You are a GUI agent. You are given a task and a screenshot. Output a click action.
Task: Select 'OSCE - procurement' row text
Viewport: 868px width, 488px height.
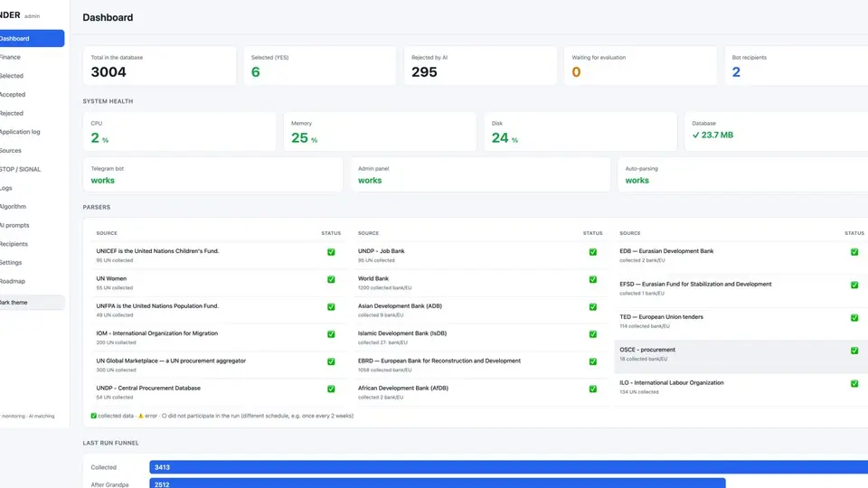click(x=647, y=350)
